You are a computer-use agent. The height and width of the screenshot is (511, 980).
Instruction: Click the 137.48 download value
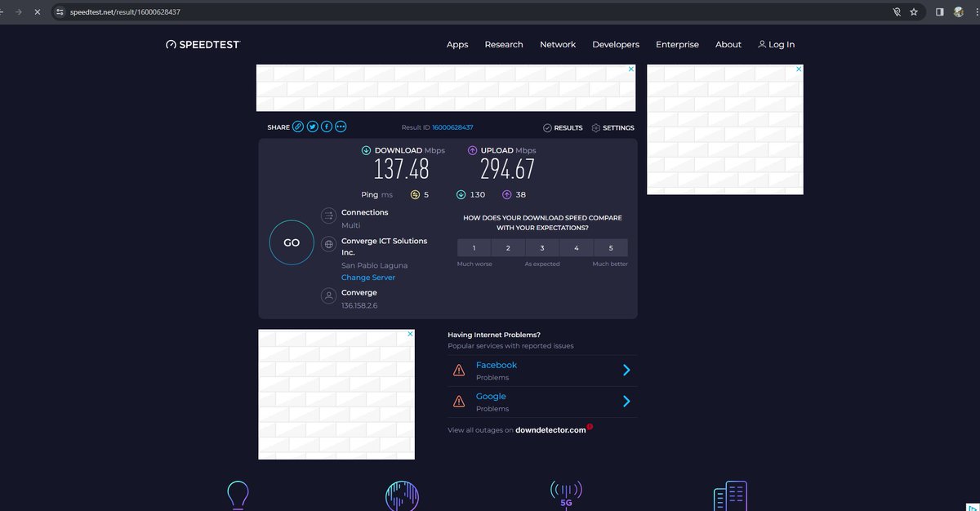(x=401, y=169)
